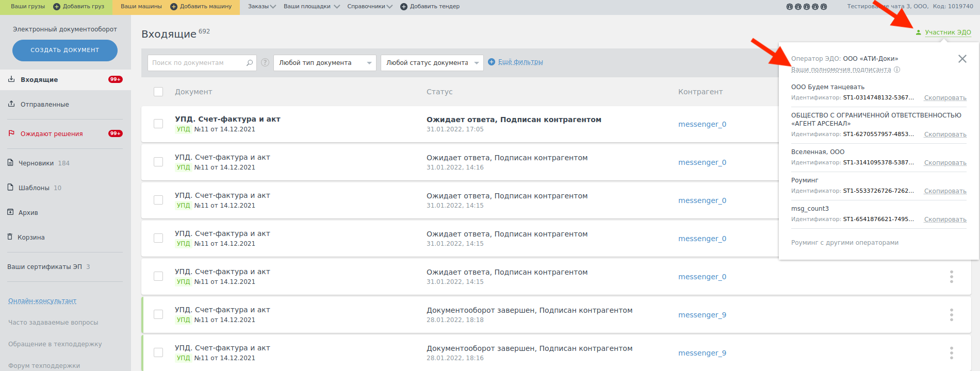Click the Входящие inbox tray icon
This screenshot has width=980, height=371.
(x=11, y=79)
